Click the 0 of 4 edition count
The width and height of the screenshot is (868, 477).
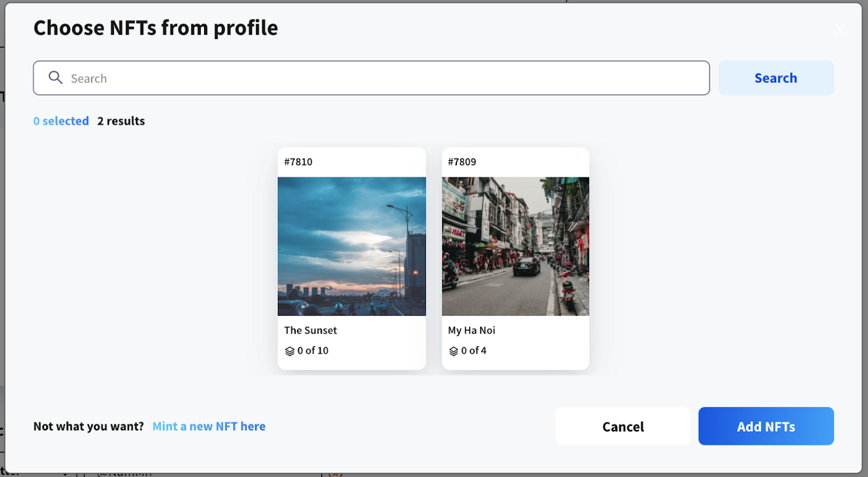click(474, 350)
